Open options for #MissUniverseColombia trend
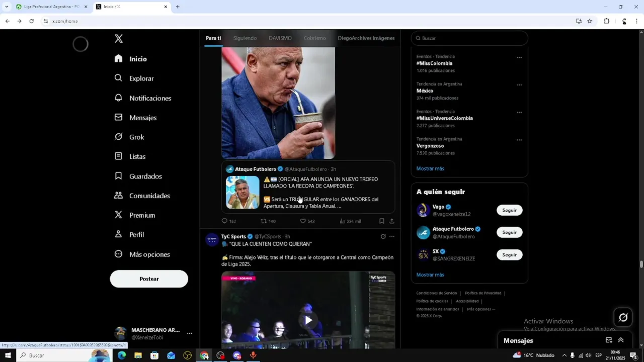 pos(519,113)
